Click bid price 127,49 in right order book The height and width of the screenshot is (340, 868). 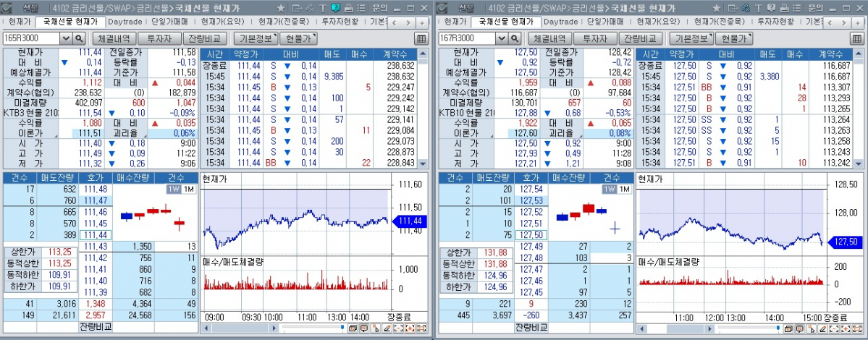tap(531, 247)
